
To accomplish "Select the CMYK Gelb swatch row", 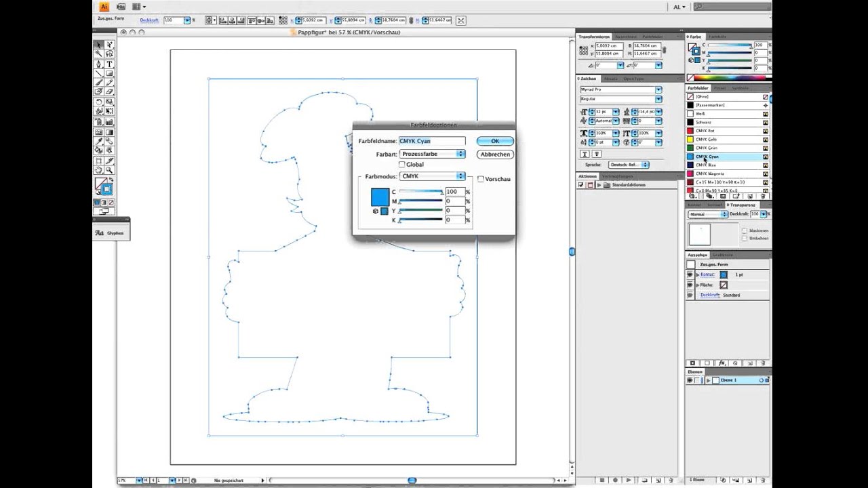I will point(728,139).
